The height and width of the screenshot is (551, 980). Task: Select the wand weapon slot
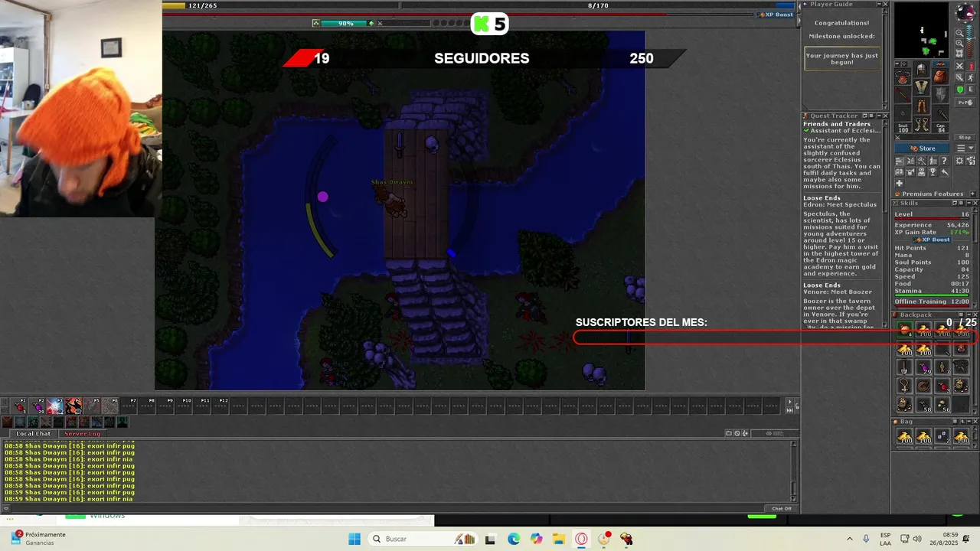(x=903, y=94)
